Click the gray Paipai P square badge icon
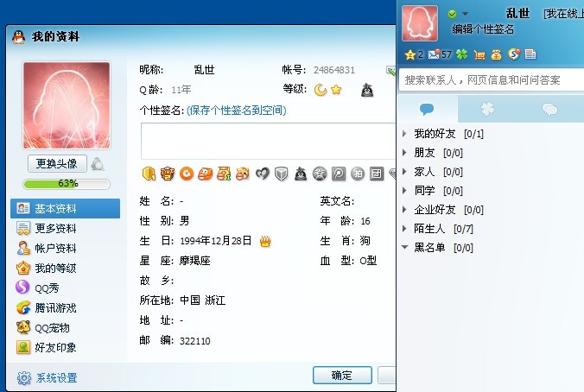This screenshot has width=584, height=392. 339,174
